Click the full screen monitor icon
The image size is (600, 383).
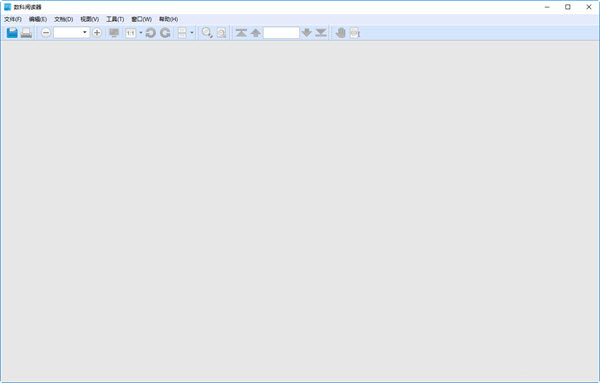coord(114,33)
